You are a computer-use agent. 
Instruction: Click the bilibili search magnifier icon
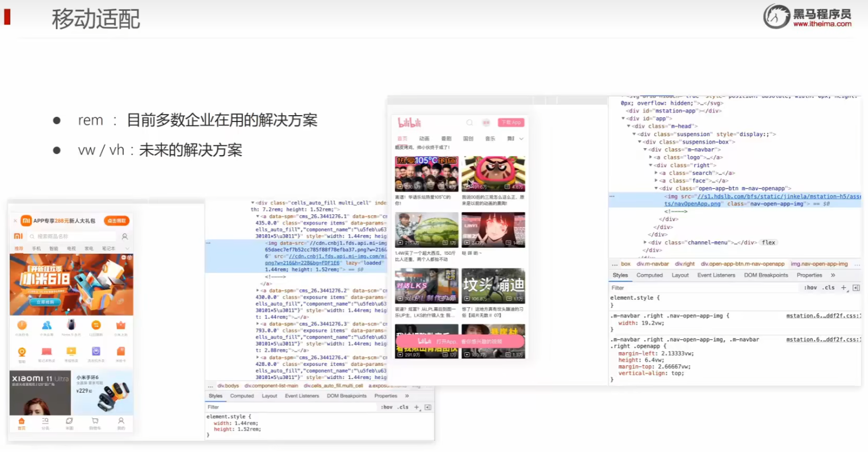469,123
